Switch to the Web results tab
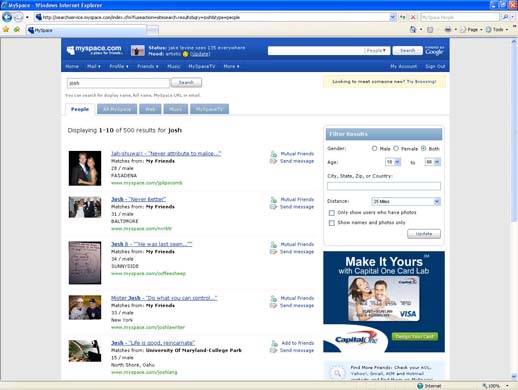 click(x=150, y=109)
